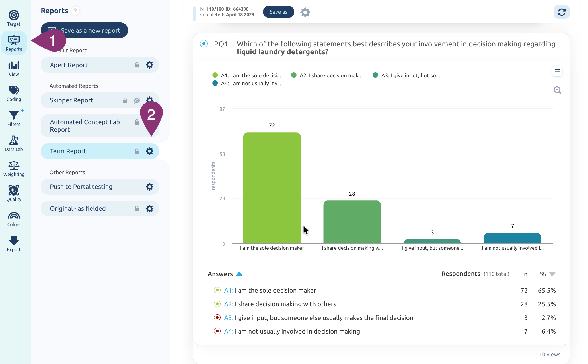Select the PQ1 question radio button

point(204,44)
